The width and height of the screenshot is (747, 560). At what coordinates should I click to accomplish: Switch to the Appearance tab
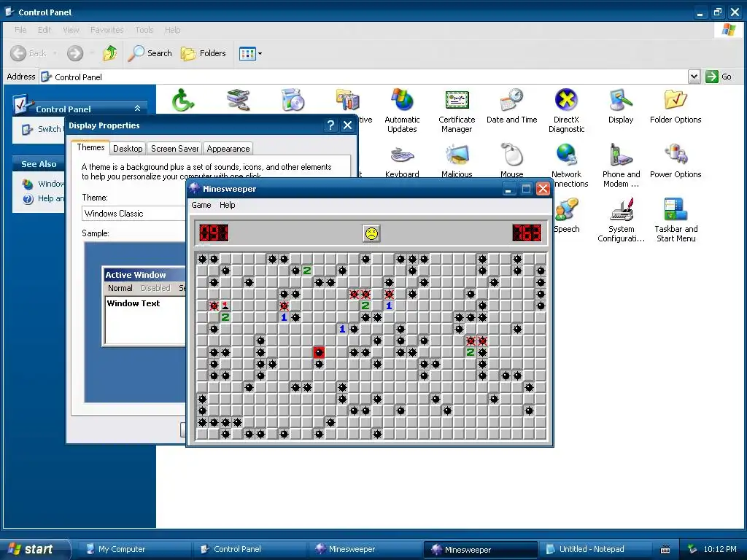228,149
